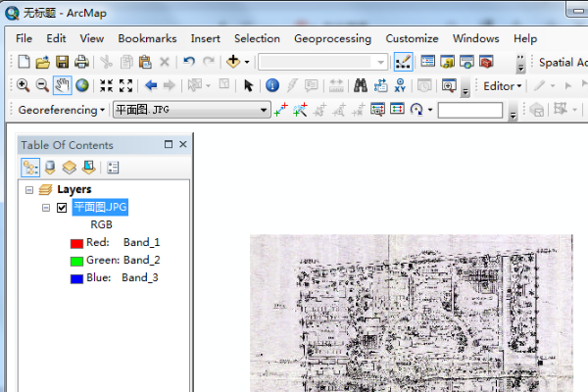Screen dimensions: 588x392
Task: Click the green Band_2 color swatch
Action: coord(76,261)
